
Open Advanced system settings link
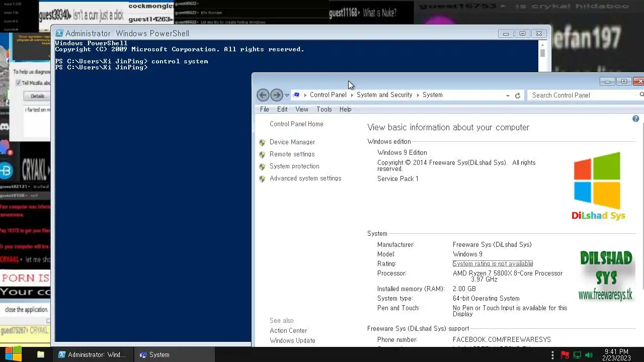305,178
